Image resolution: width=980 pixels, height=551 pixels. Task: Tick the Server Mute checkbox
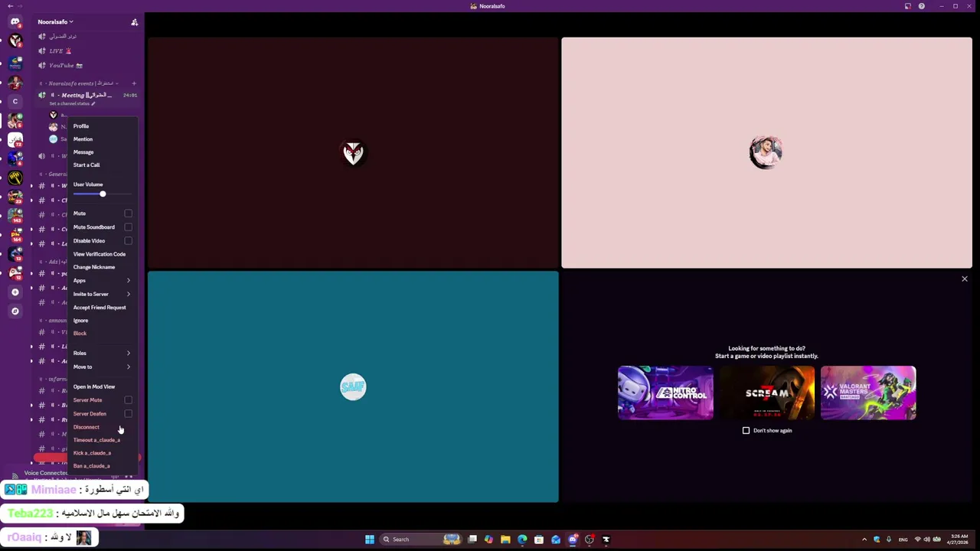click(x=128, y=400)
